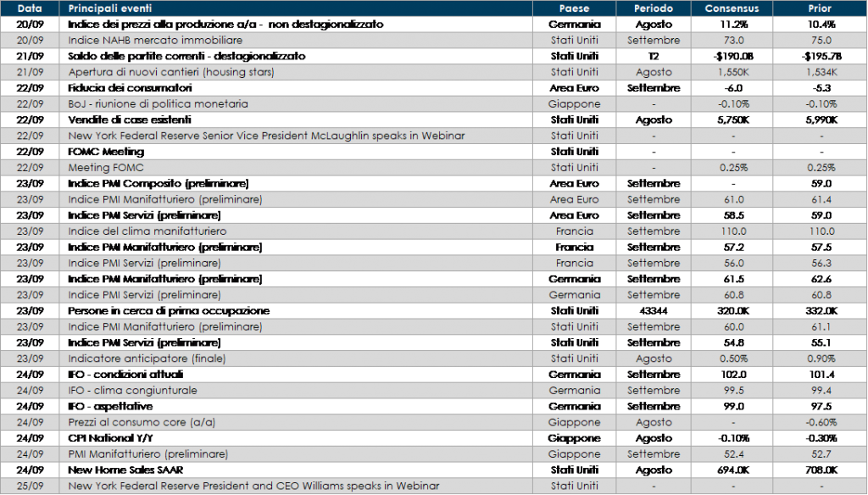
Task: Open the McLaughlin speaks in Webinar event
Action: [266, 136]
